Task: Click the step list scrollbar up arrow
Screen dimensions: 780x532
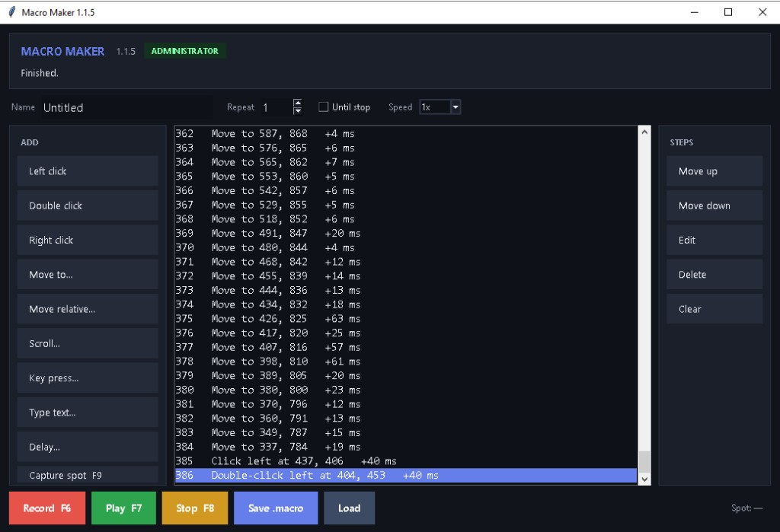Action: [644, 132]
